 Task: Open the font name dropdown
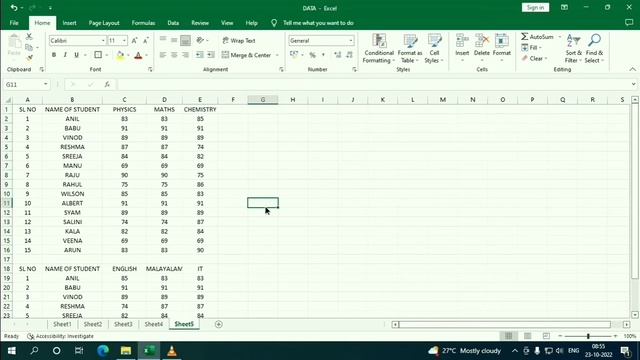(103, 40)
